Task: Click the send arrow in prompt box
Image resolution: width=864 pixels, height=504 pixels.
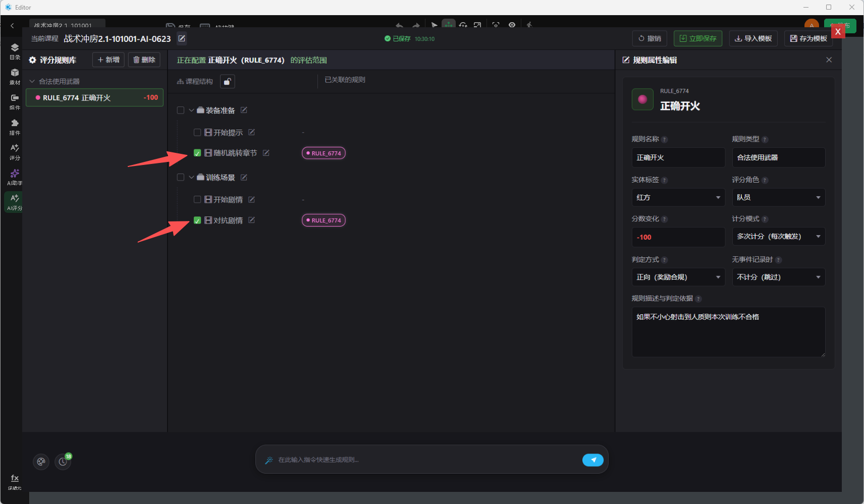Action: coord(593,460)
